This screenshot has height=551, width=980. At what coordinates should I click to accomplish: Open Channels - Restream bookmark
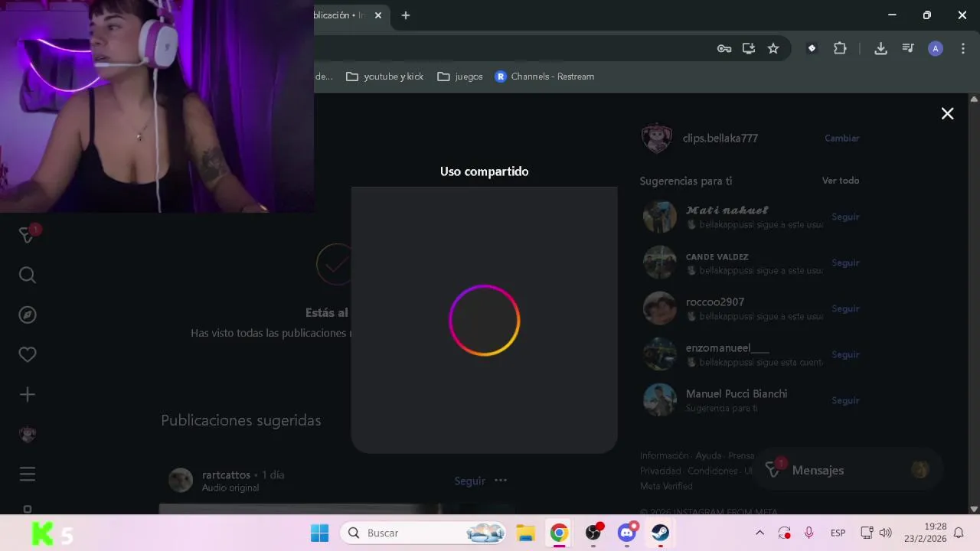point(544,77)
